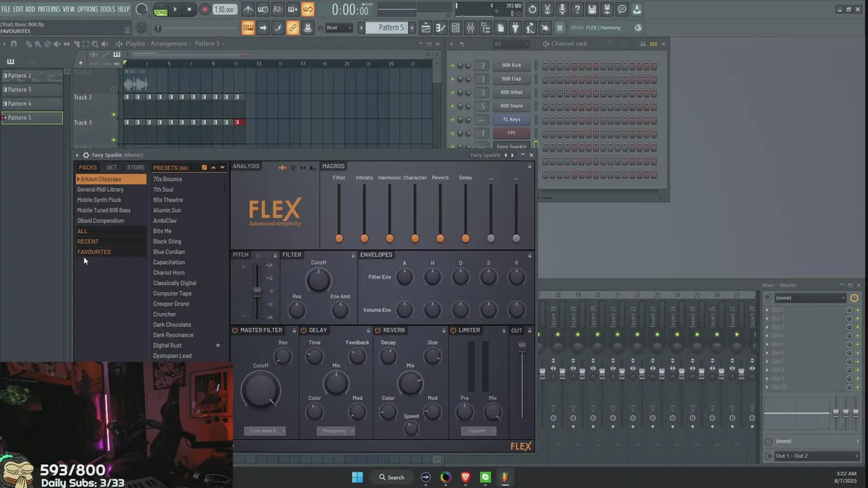
Task: Click the lock icon in MACROS section
Action: [530, 166]
